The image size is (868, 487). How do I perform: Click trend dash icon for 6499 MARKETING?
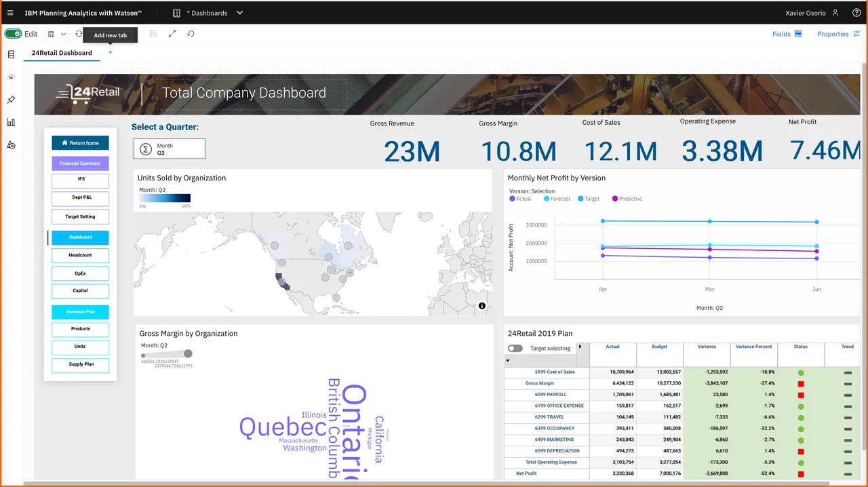tap(848, 440)
